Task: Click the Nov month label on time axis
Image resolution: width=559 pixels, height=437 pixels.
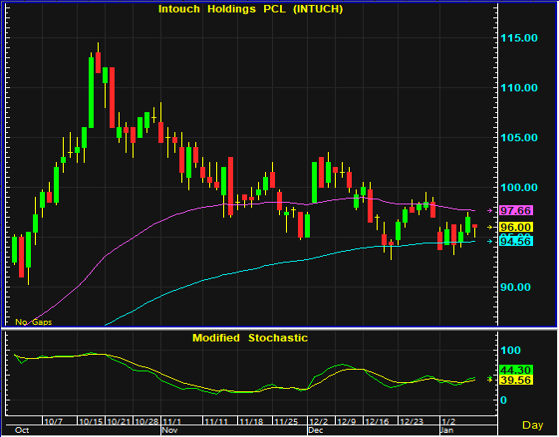Action: (x=170, y=430)
